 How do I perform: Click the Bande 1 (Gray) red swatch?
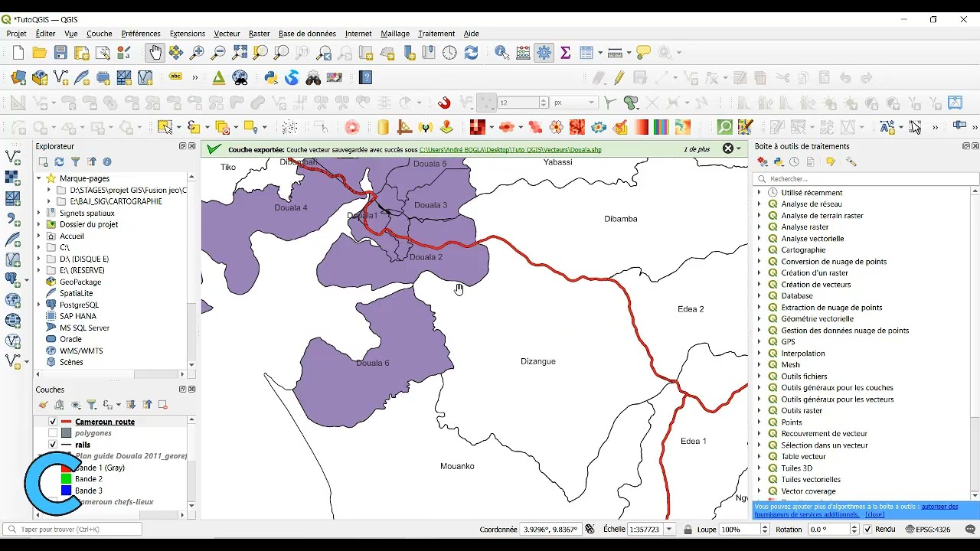[x=66, y=468]
